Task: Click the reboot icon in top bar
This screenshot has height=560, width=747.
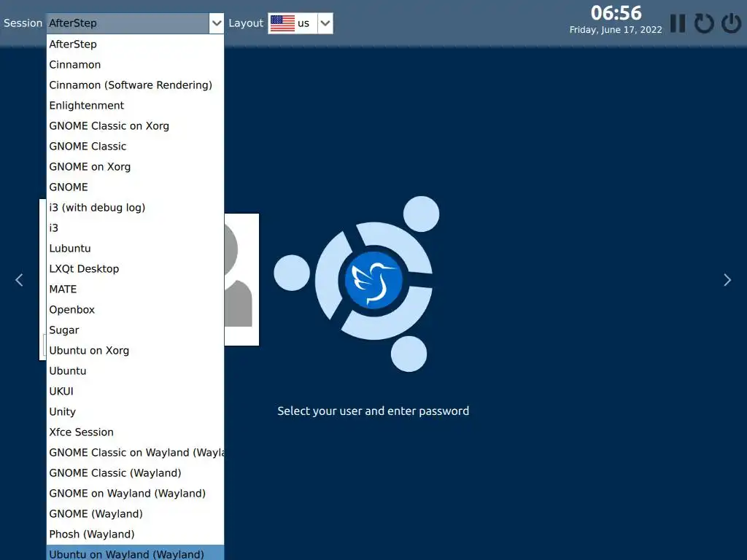Action: click(x=704, y=23)
